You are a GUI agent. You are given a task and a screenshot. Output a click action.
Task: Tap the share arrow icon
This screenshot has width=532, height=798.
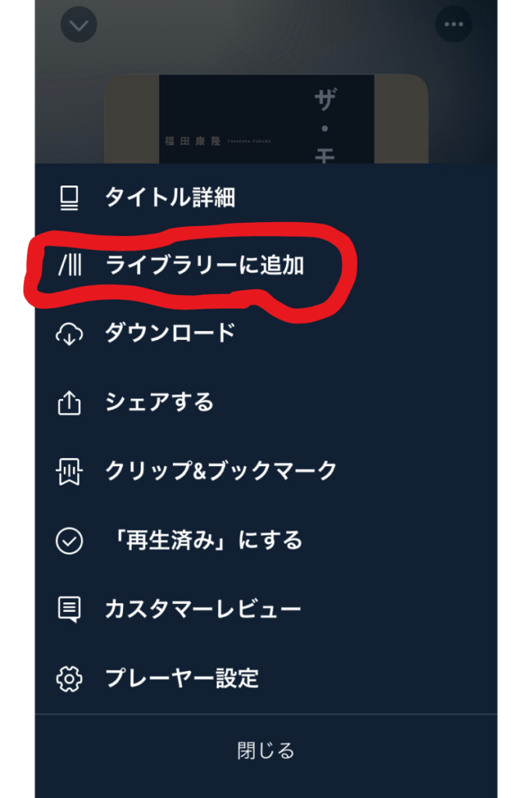click(x=69, y=403)
